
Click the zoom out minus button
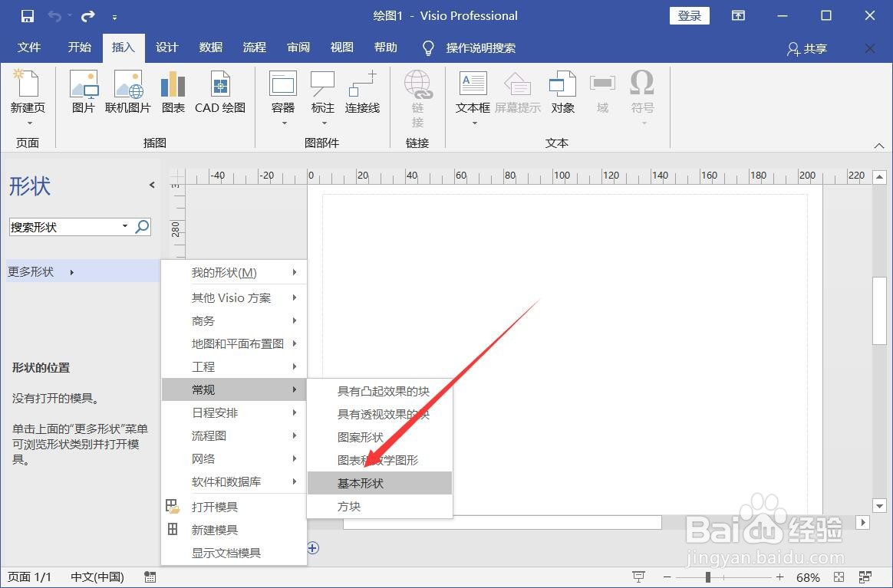(x=667, y=577)
